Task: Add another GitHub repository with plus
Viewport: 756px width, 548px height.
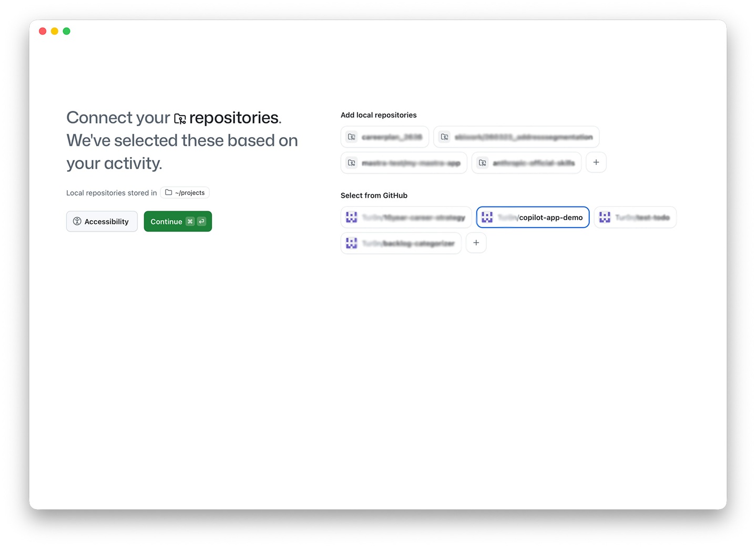Action: coord(476,243)
